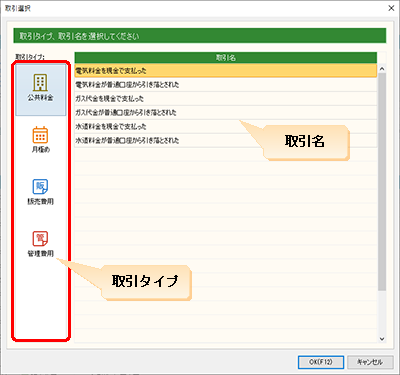Image resolution: width=400 pixels, height=375 pixels.
Task: Choose the 販売費用 transaction type icon
Action: pyautogui.click(x=40, y=192)
